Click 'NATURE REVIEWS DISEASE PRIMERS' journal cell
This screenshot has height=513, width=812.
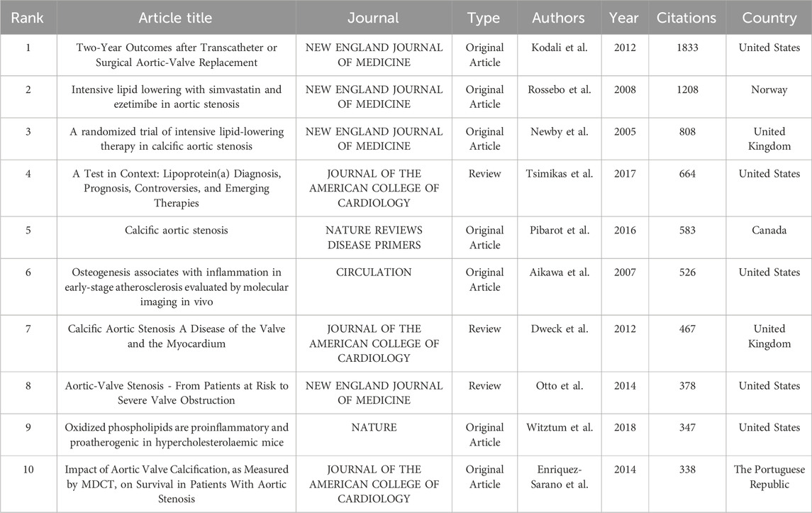[x=374, y=237]
